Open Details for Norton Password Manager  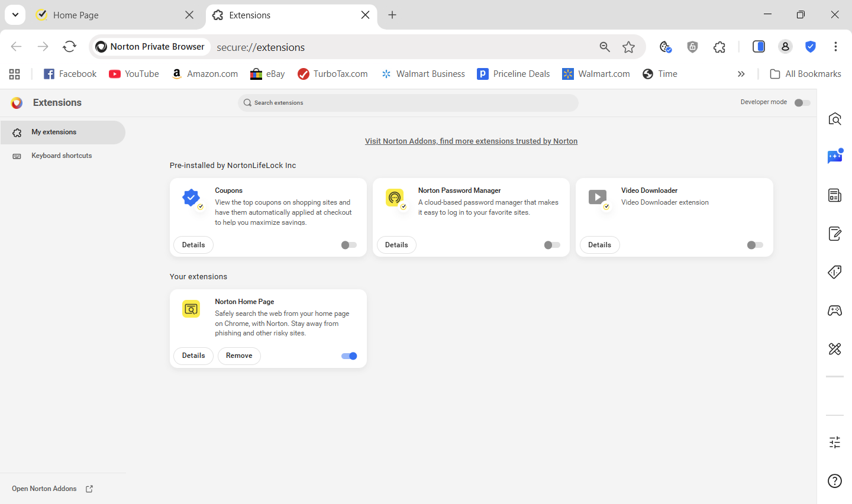click(396, 245)
